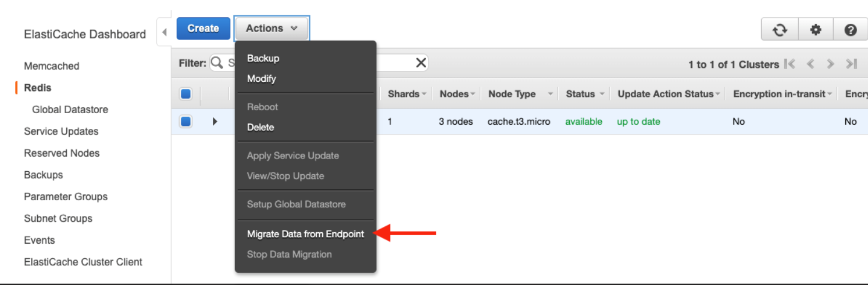Open Subnet Groups in the sidebar
Image resolution: width=868 pixels, height=285 pixels.
click(58, 218)
